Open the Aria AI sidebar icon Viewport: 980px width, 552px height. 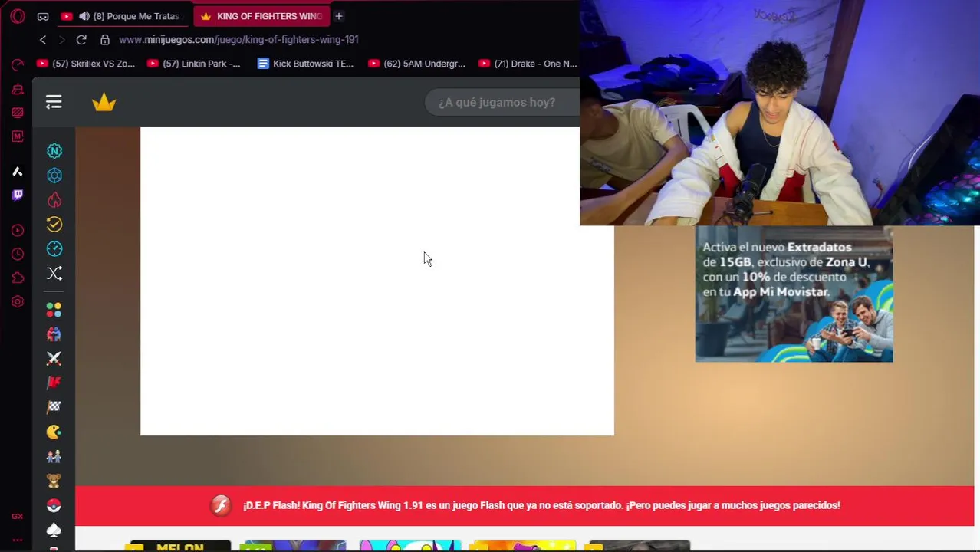18,172
